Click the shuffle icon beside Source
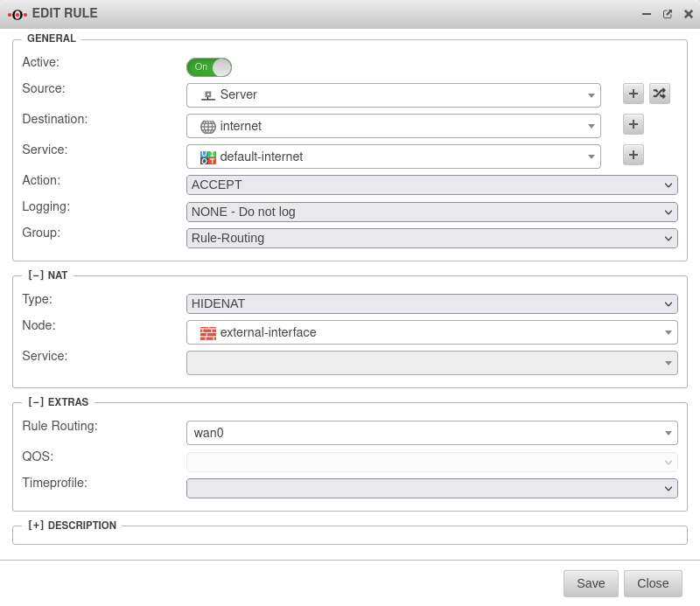700x606 pixels. click(x=660, y=94)
